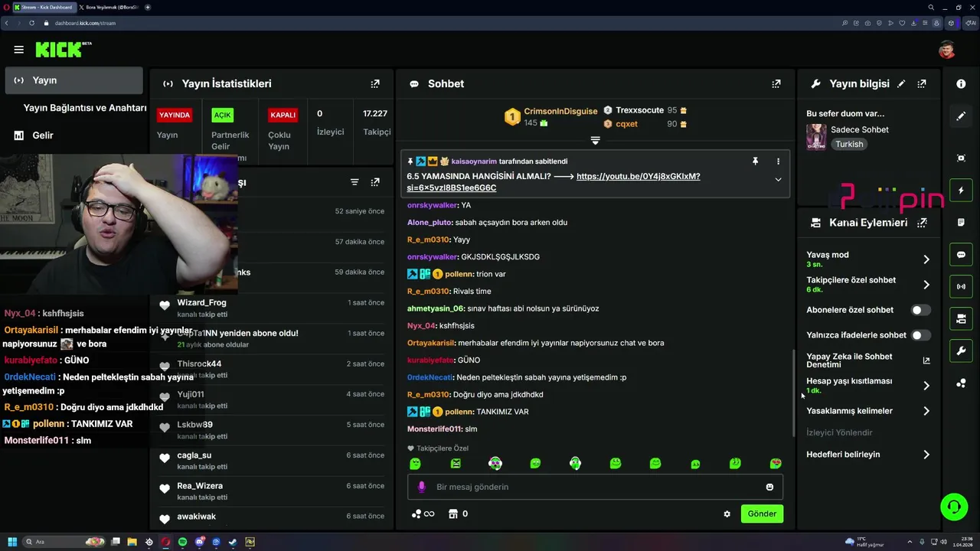Click the Turkish language tag
Screen dimensions: 980x551
point(849,144)
